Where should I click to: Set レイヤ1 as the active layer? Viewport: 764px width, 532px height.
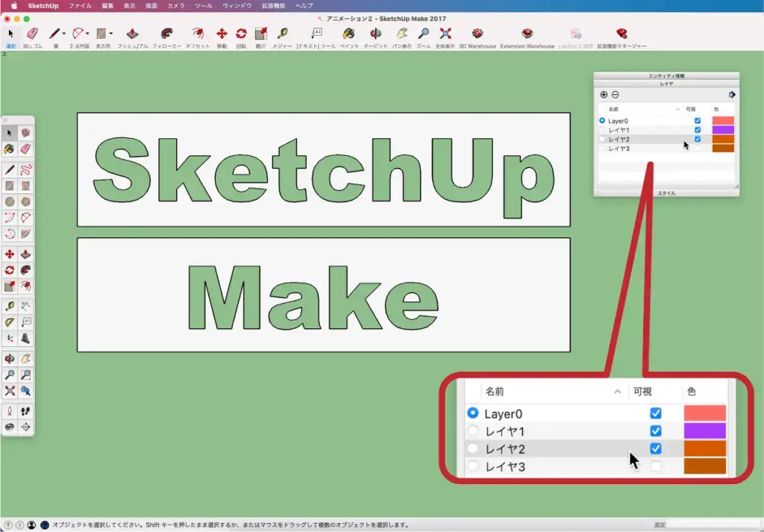[x=603, y=130]
